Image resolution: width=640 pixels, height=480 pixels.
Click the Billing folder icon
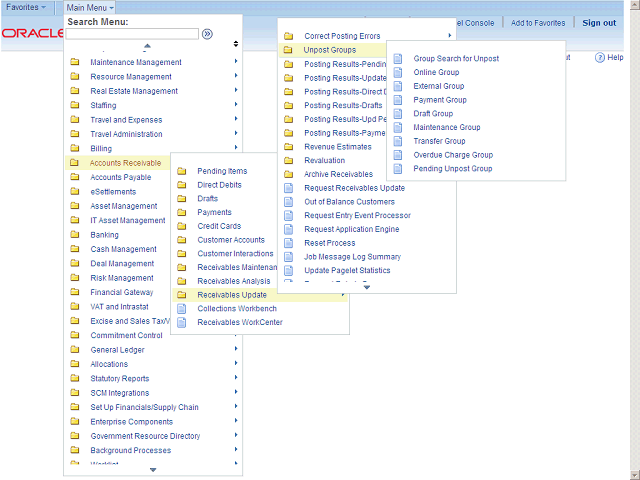tap(75, 148)
